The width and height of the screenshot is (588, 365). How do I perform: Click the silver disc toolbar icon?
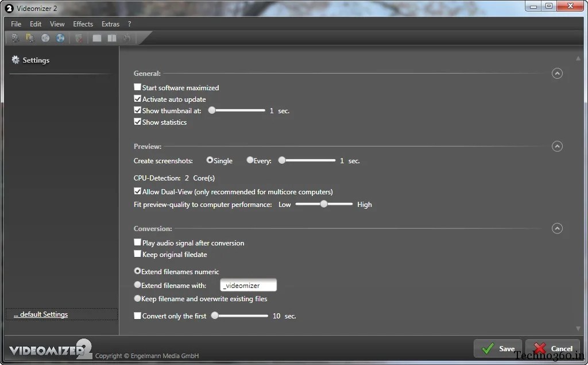pos(45,38)
